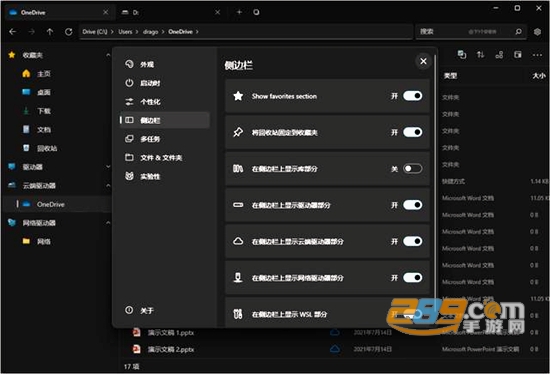Click the cloud icon in cloud drives setting

coord(238,241)
